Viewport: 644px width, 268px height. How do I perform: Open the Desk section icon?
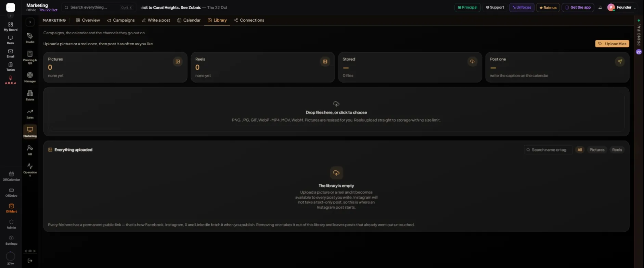tap(11, 40)
